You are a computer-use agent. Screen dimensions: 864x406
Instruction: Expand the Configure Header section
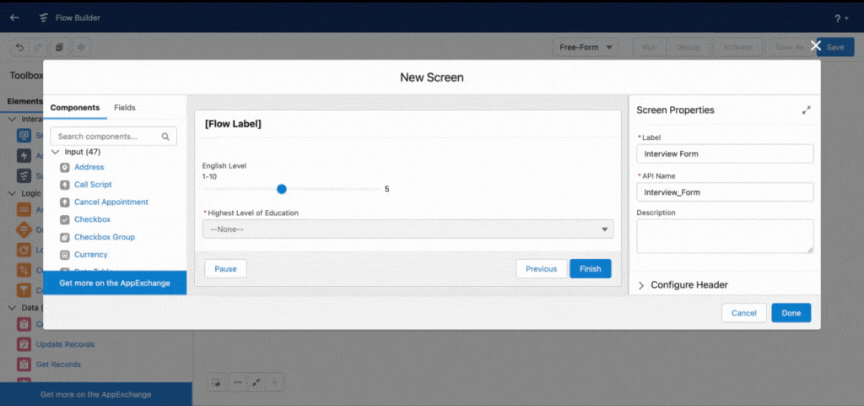[641, 285]
